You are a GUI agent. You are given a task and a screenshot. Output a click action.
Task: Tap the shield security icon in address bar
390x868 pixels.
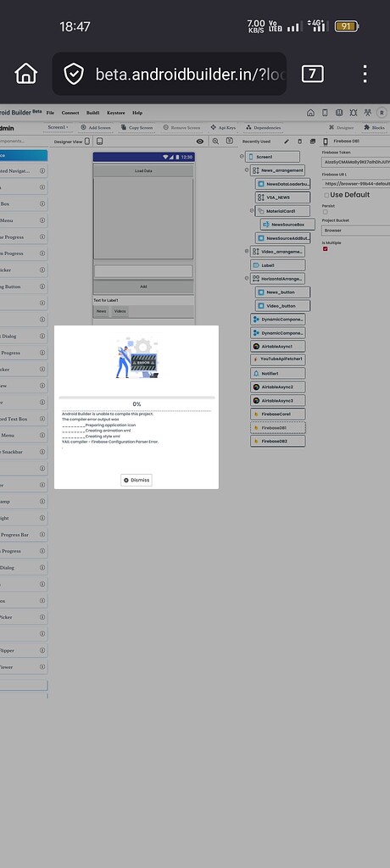pyautogui.click(x=74, y=75)
